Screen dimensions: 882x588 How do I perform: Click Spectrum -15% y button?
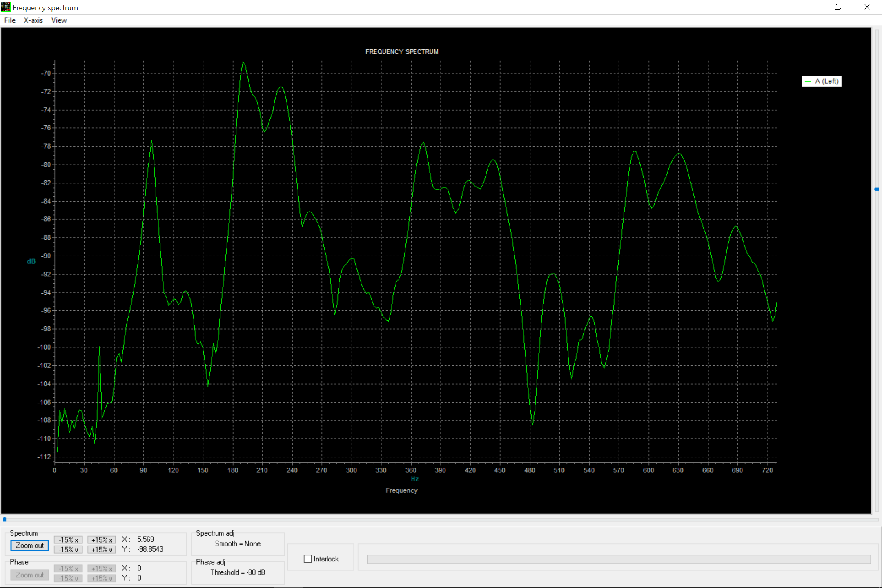pyautogui.click(x=68, y=550)
